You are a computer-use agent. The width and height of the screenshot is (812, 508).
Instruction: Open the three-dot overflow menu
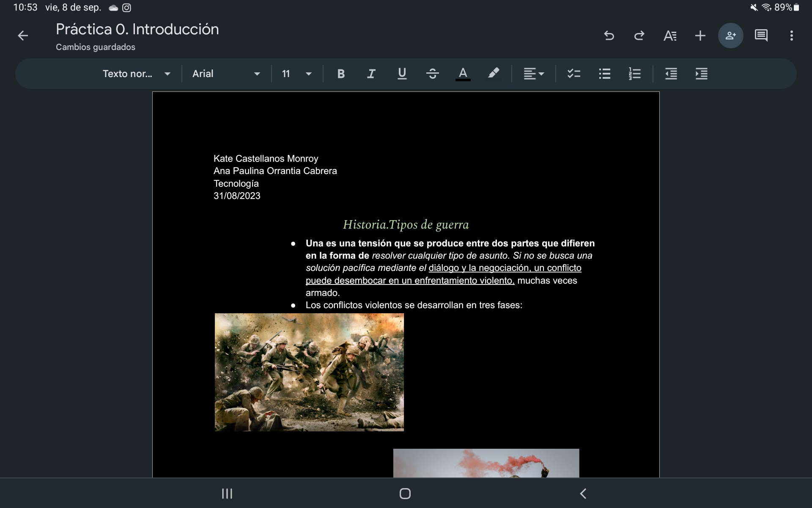[791, 36]
